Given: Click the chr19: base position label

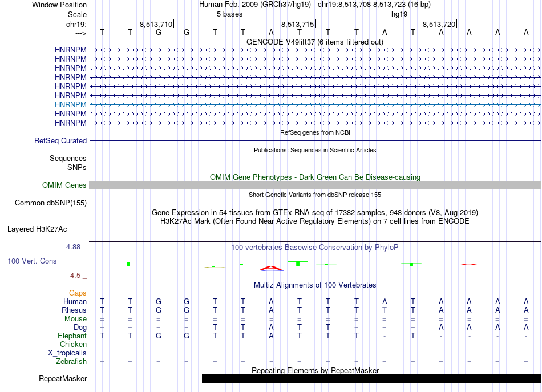Looking at the screenshot, I should tap(76, 24).
